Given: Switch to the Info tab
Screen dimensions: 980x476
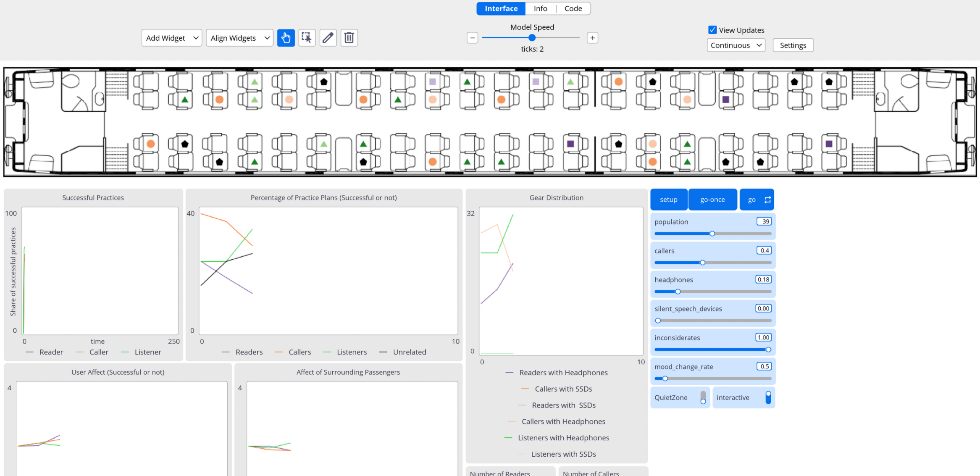Looking at the screenshot, I should click(x=540, y=8).
